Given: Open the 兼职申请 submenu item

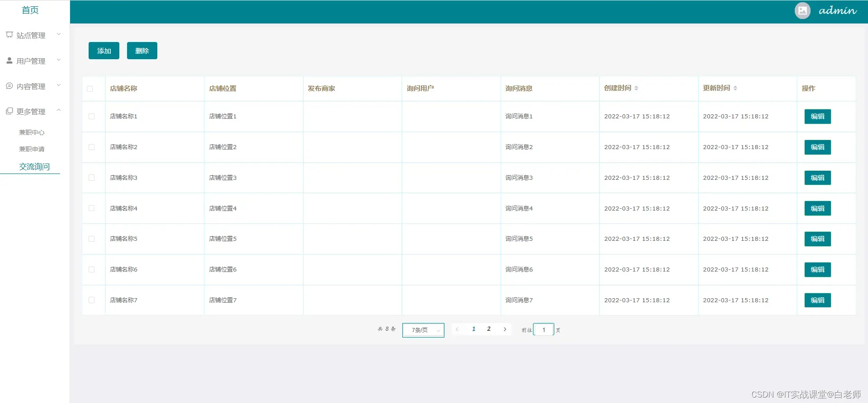Looking at the screenshot, I should click(x=32, y=149).
